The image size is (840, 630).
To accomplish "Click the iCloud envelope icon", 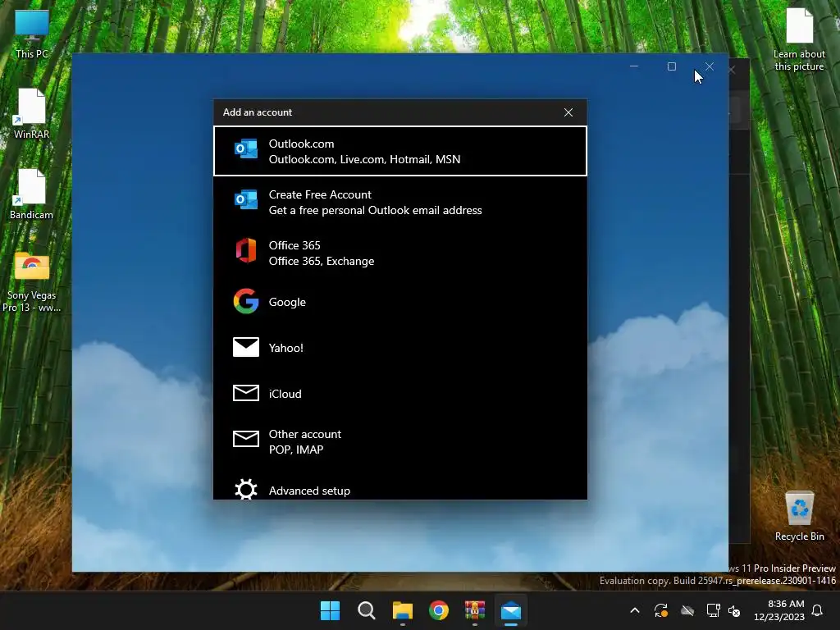I will [246, 393].
